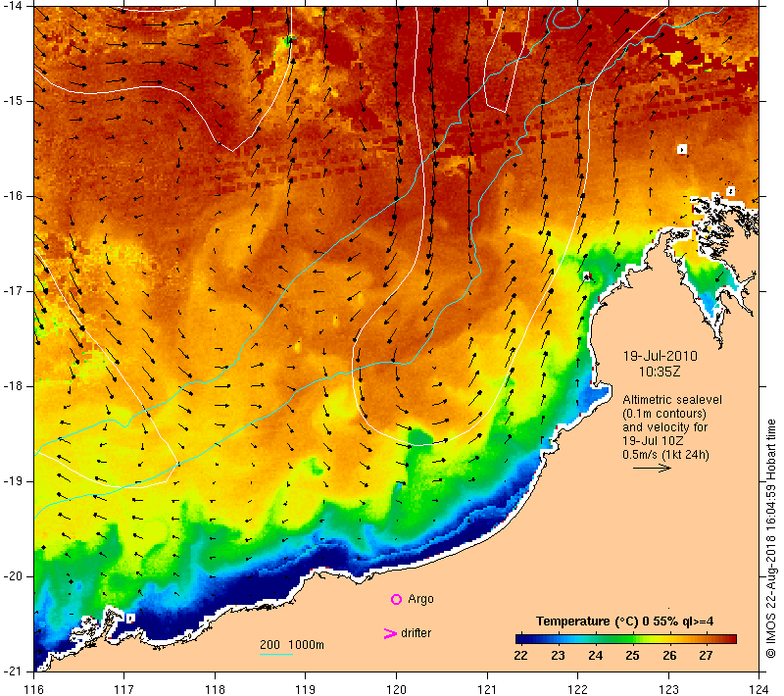Click the 'Argo' legend label
The height and width of the screenshot is (696, 784).
pos(420,599)
